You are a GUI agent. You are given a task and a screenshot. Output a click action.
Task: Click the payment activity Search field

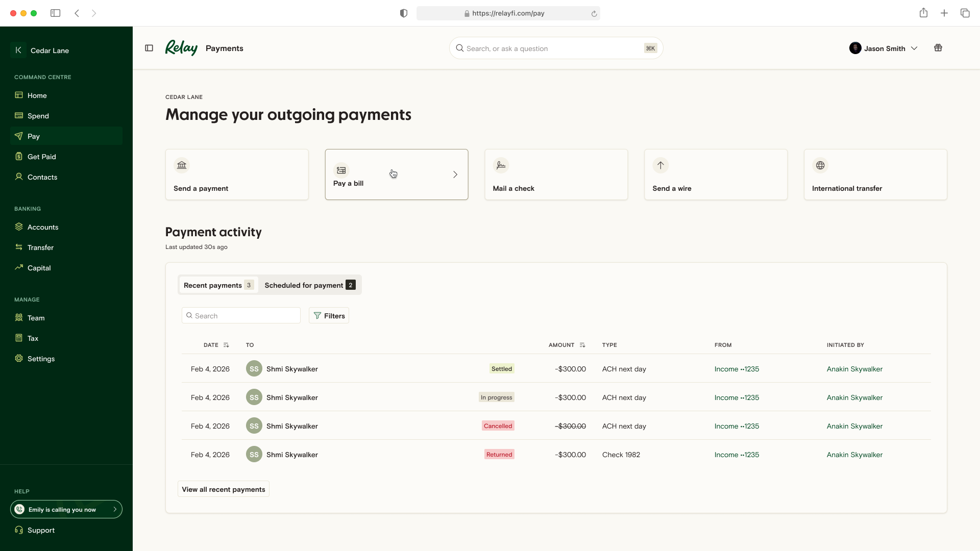[x=241, y=316]
